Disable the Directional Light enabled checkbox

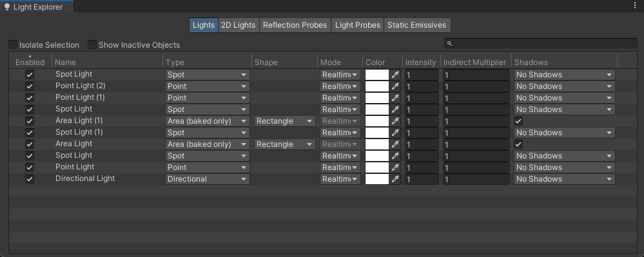[x=30, y=179]
